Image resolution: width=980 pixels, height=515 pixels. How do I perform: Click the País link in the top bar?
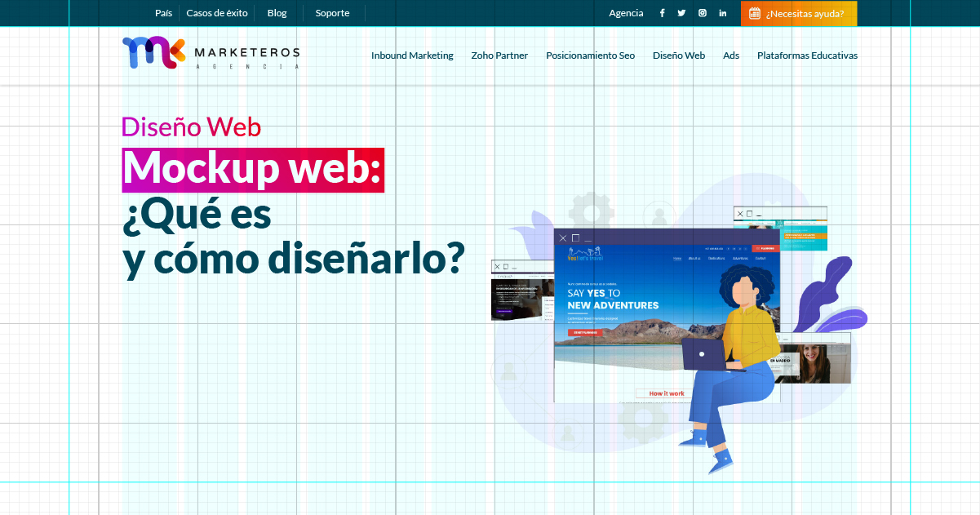tap(162, 12)
